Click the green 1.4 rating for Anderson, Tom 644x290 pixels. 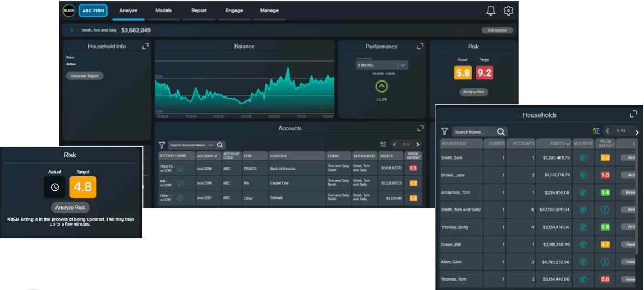click(605, 192)
